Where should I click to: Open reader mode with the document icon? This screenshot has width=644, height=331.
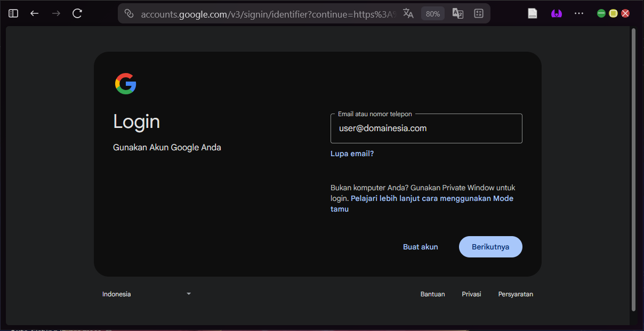coord(532,13)
